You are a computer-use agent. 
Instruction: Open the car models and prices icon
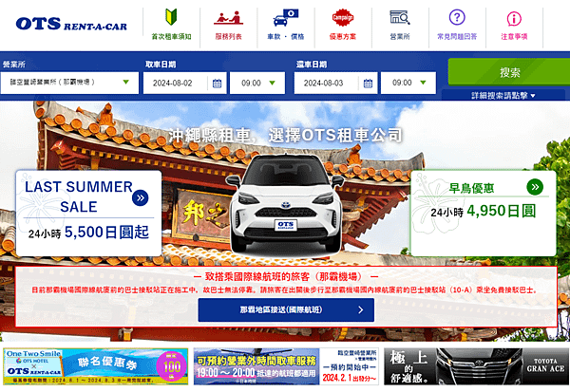click(286, 18)
